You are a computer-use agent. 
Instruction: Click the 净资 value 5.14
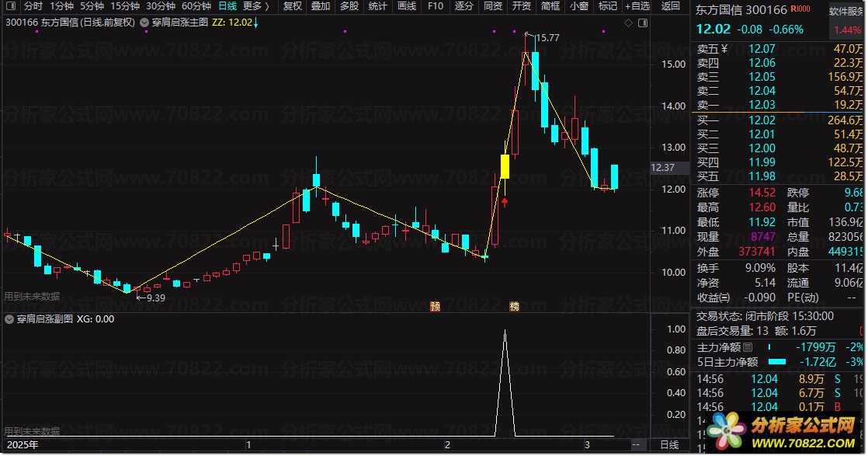(765, 283)
